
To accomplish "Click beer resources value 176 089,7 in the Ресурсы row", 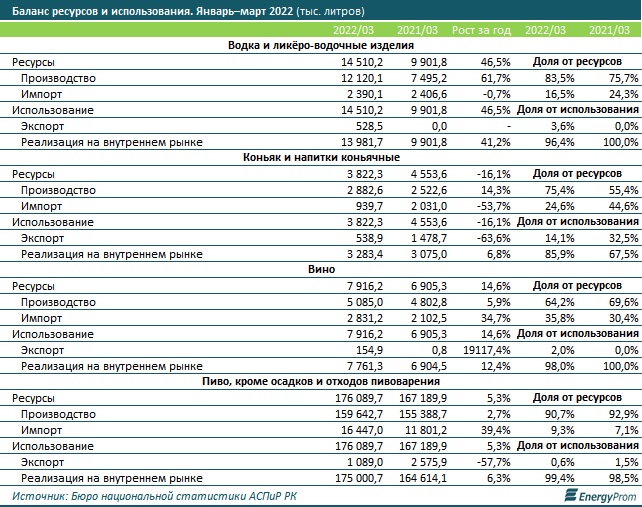I will tap(359, 398).
